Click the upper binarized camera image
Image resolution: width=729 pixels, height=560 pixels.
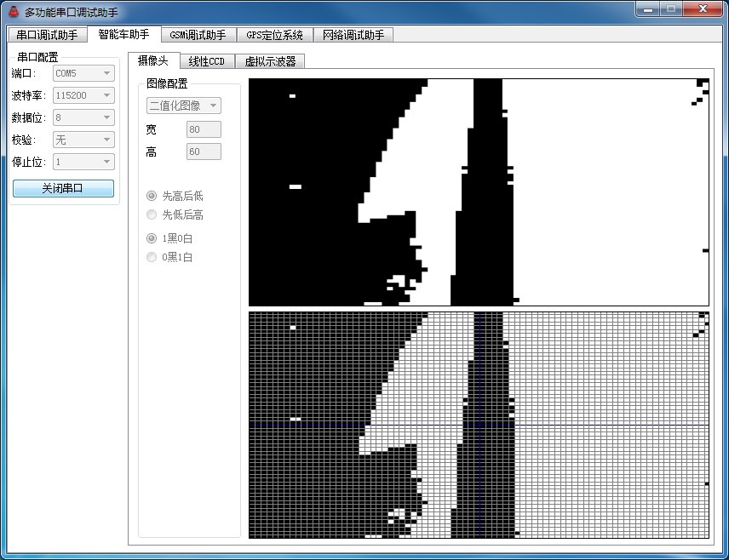(479, 192)
